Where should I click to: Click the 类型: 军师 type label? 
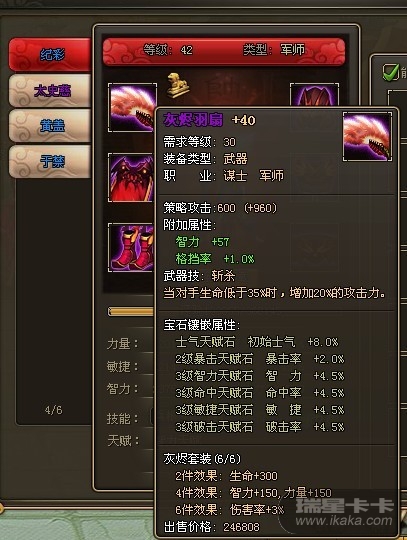tap(274, 50)
